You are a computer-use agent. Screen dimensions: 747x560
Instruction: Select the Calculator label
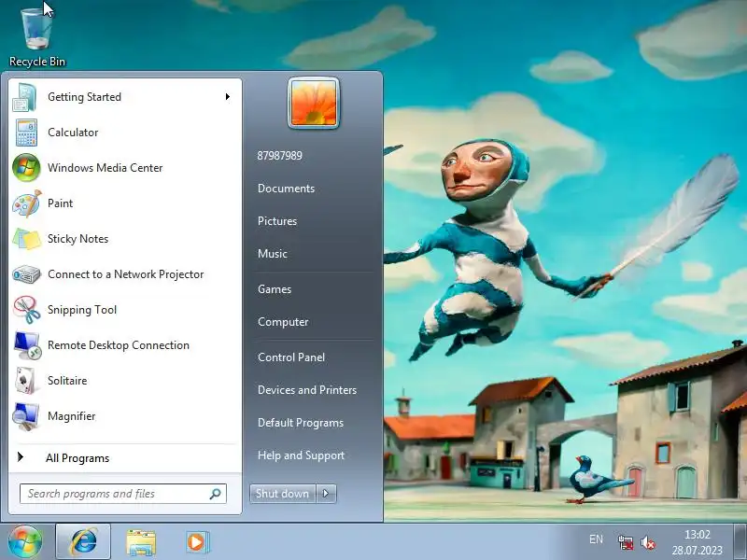73,133
